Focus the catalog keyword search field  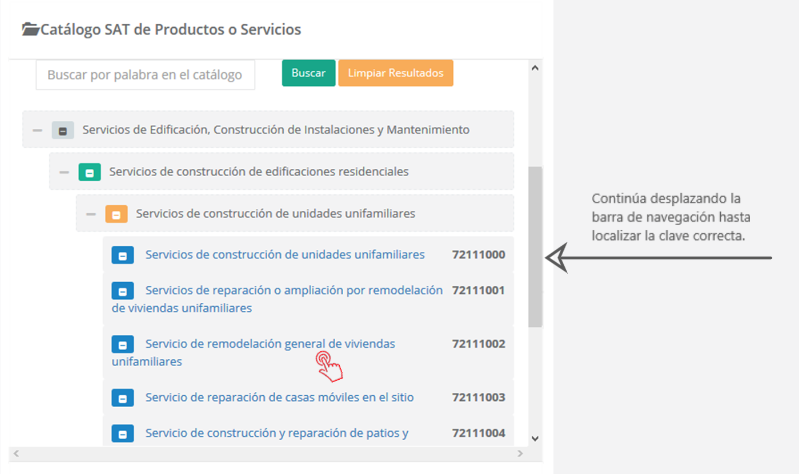pos(145,74)
